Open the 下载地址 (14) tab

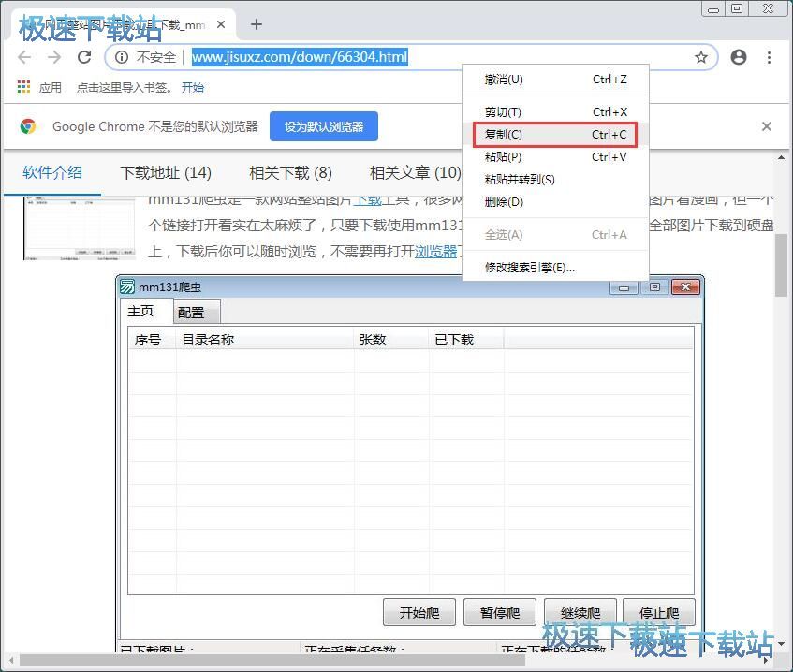tap(166, 172)
